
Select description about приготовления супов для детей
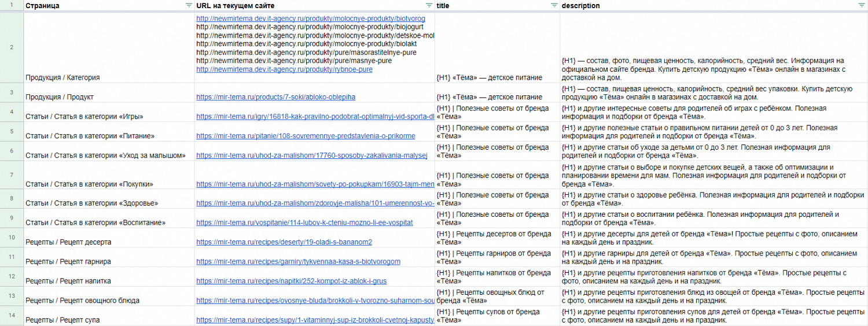[x=714, y=316]
